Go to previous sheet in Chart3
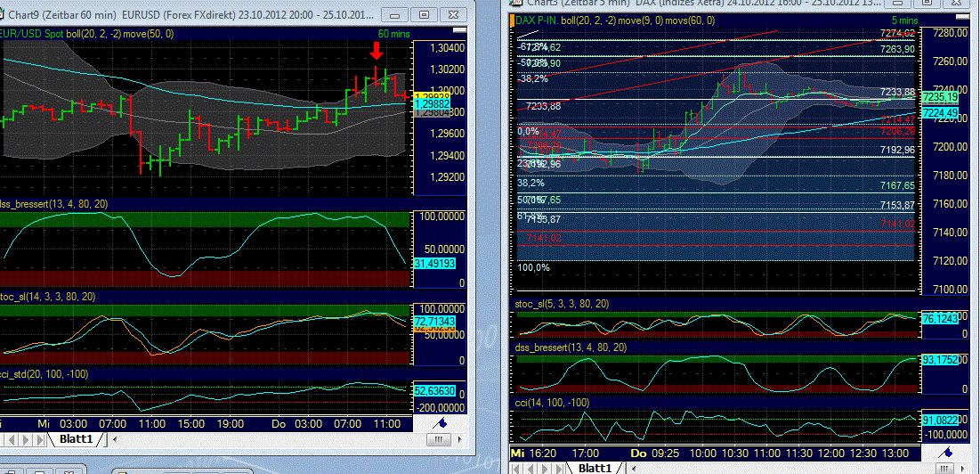The width and height of the screenshot is (980, 474). click(x=530, y=469)
